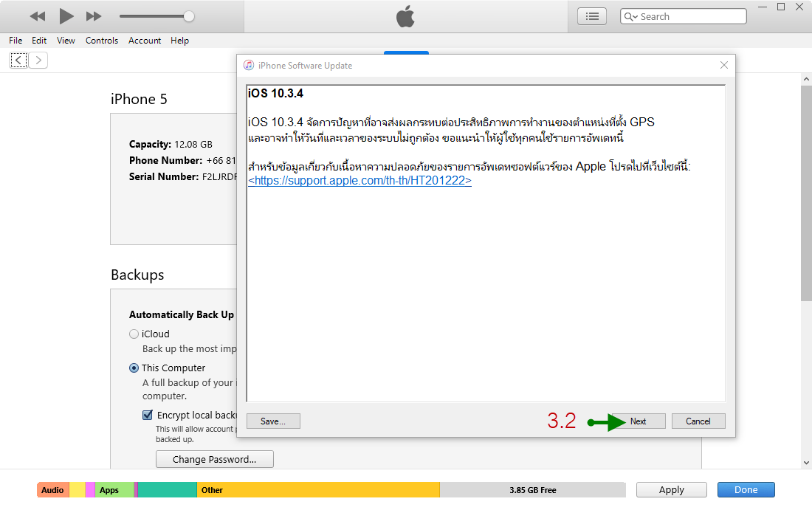Click the Apply button
Viewport: 812px width, 510px height.
click(x=672, y=490)
